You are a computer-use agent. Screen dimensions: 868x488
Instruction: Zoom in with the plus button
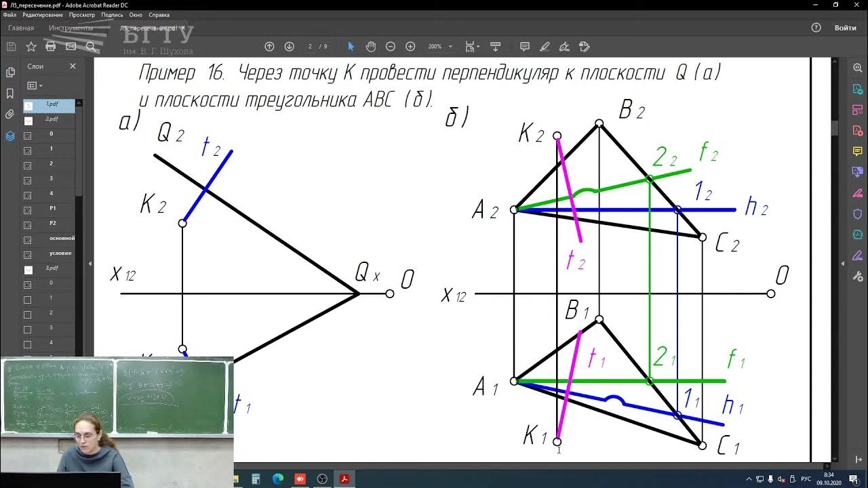410,47
